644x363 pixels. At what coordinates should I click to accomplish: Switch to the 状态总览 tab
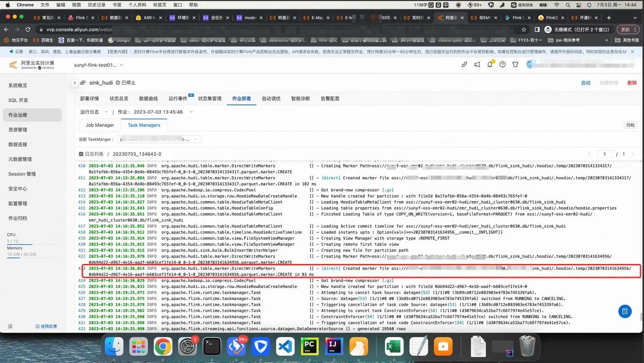[119, 98]
